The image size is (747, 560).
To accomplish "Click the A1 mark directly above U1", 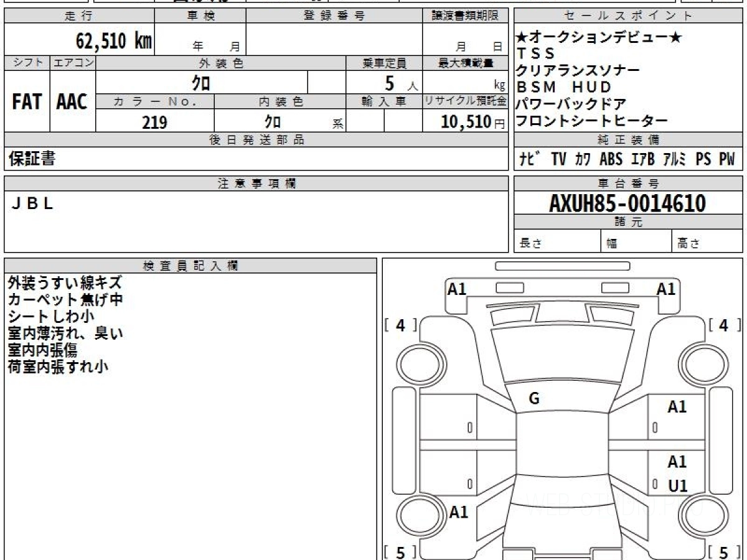I will (x=677, y=462).
